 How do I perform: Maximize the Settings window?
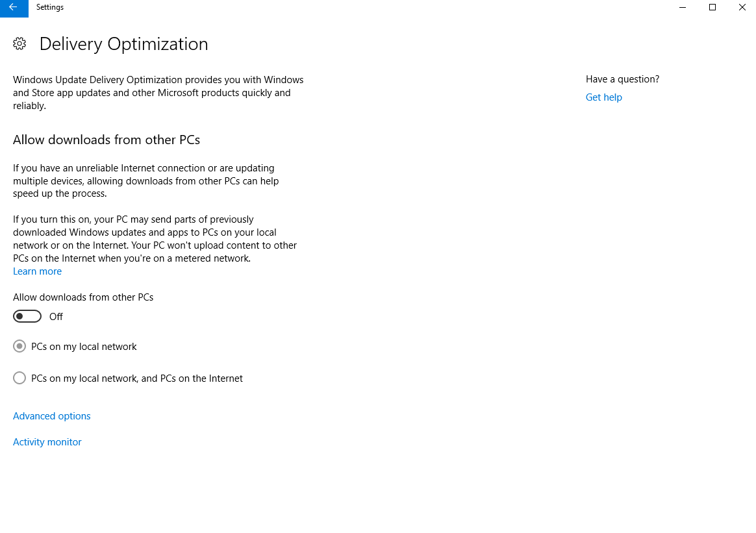pos(712,8)
